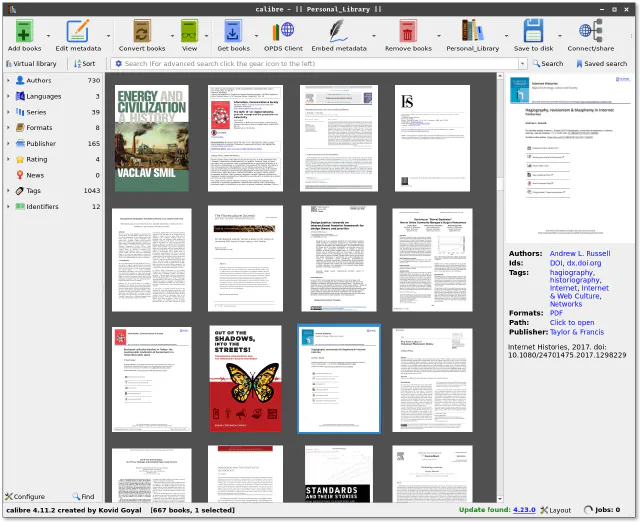This screenshot has width=640, height=522.
Task: Click the Saved search button
Action: point(600,63)
